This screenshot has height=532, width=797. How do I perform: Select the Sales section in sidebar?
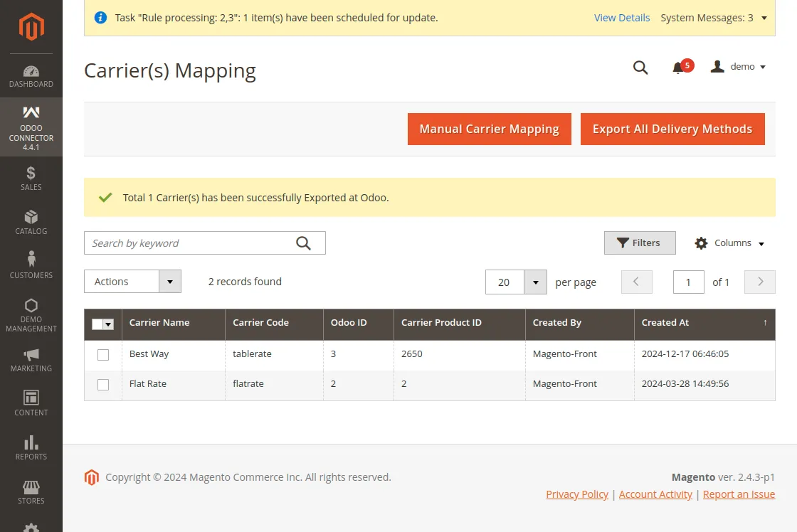[31, 178]
